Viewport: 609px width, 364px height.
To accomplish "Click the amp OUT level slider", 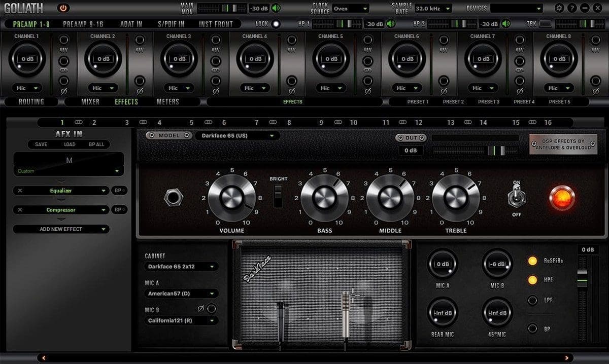I will 475,150.
